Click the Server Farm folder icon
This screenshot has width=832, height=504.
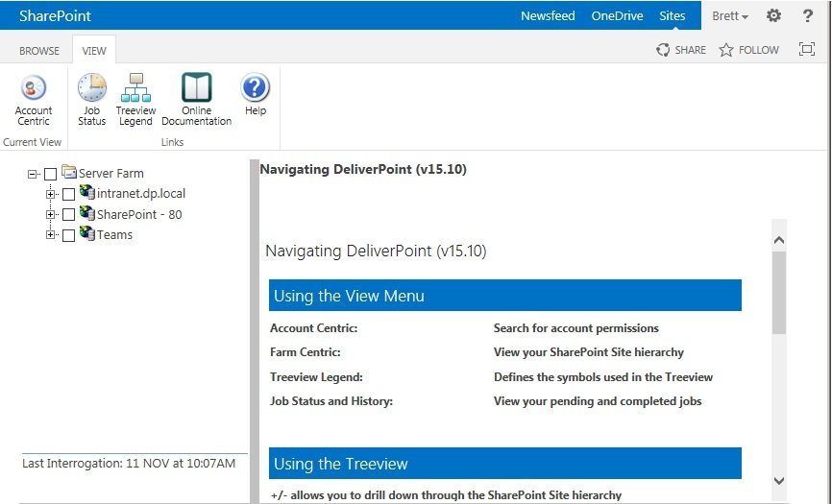tap(68, 172)
